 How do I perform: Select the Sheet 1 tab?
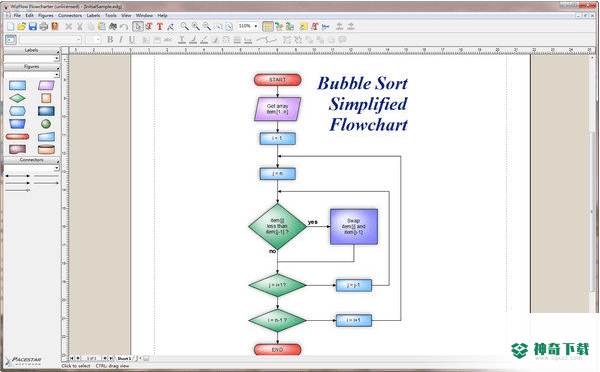124,358
